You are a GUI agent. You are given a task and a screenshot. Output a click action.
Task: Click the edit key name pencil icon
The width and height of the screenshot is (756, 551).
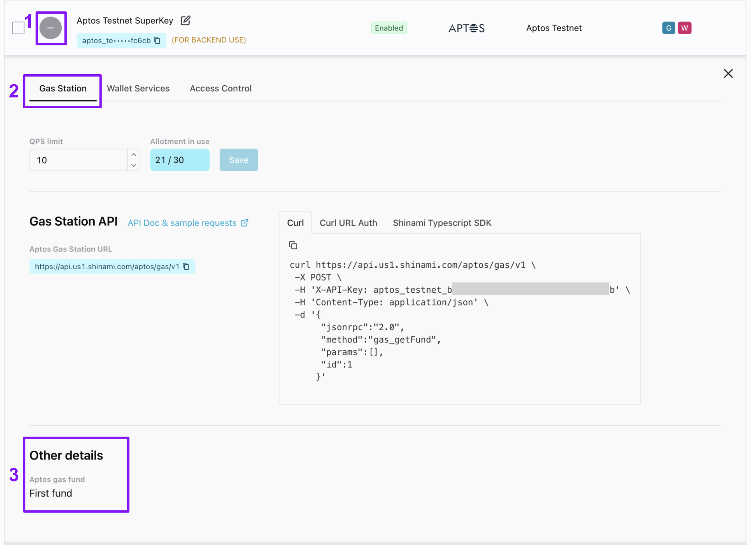pyautogui.click(x=186, y=20)
